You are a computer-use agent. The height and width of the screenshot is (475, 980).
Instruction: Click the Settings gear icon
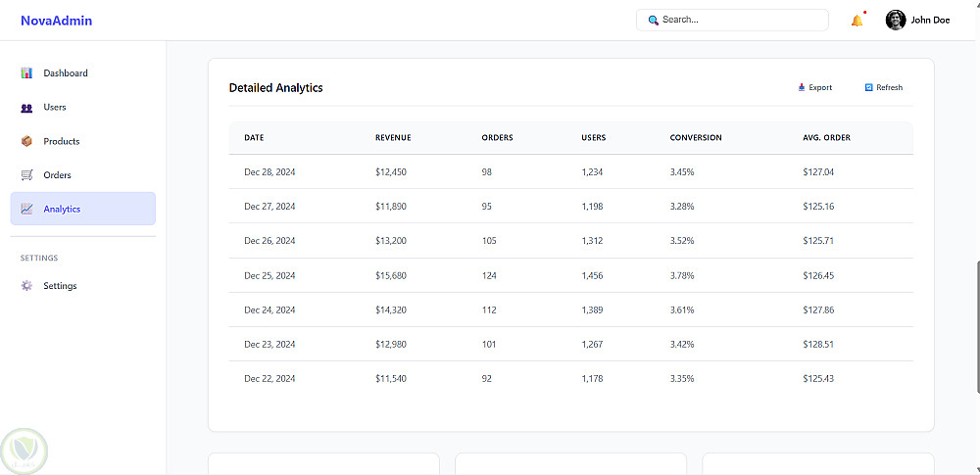[x=26, y=286]
